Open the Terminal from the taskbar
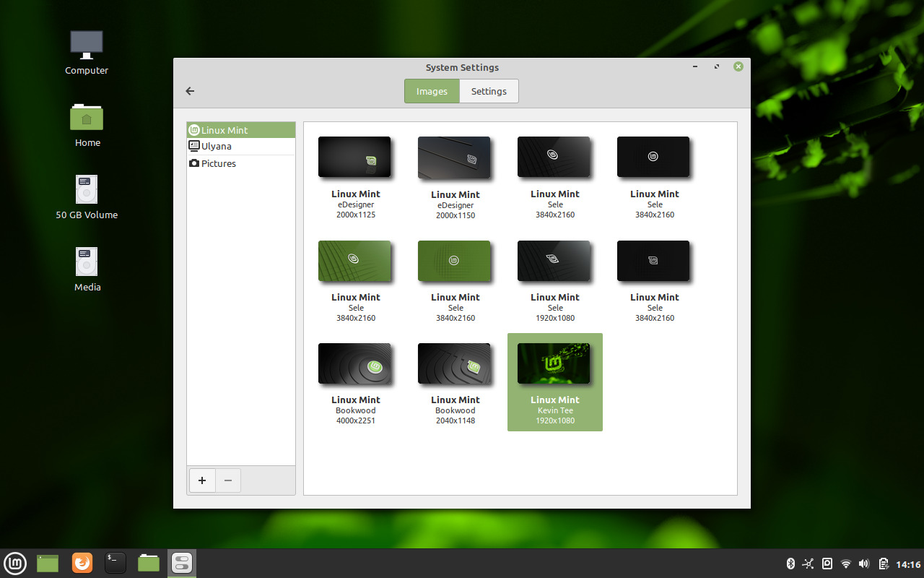This screenshot has height=578, width=924. tap(115, 563)
